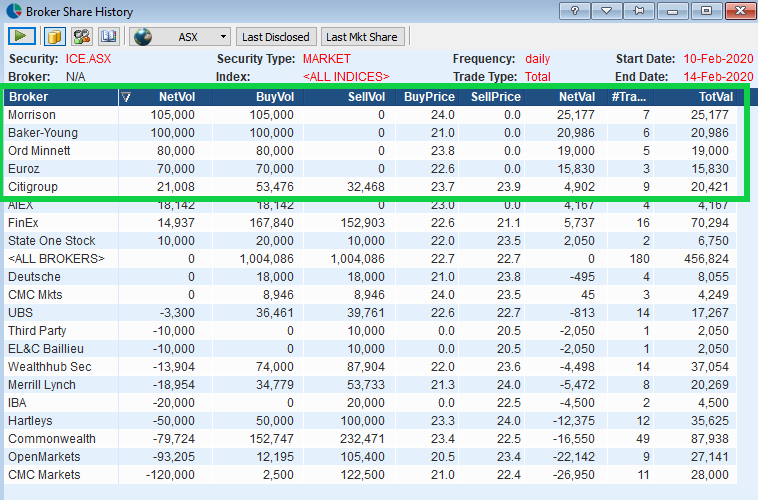This screenshot has height=500, width=758.
Task: Click CMC Markets NetVol value -120,000
Action: (x=170, y=475)
